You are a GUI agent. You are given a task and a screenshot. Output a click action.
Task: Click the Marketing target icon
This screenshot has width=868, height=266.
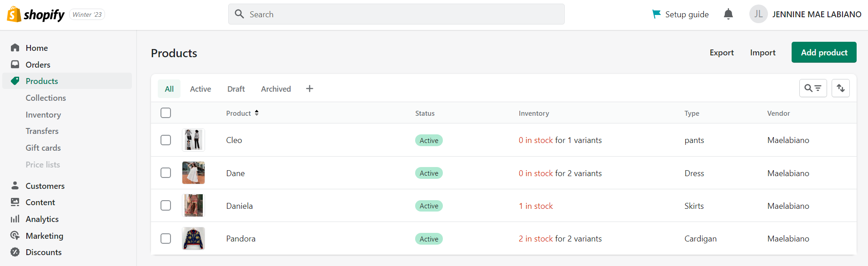15,236
